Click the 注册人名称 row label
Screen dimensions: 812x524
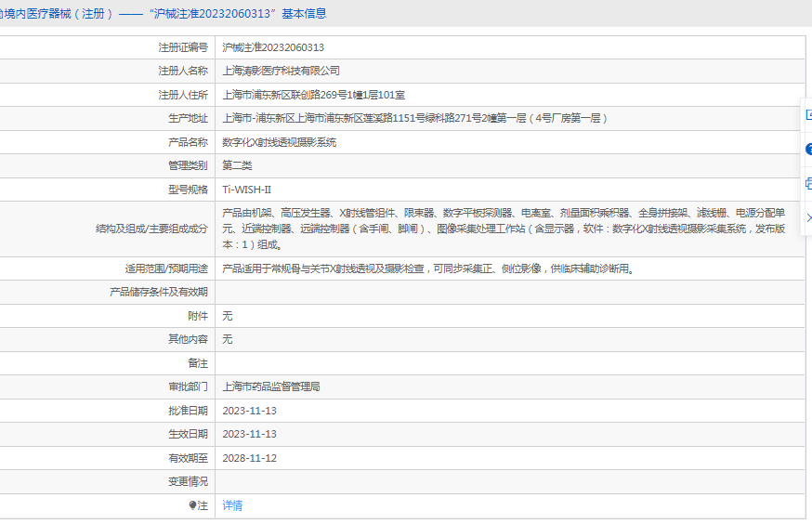pyautogui.click(x=183, y=71)
